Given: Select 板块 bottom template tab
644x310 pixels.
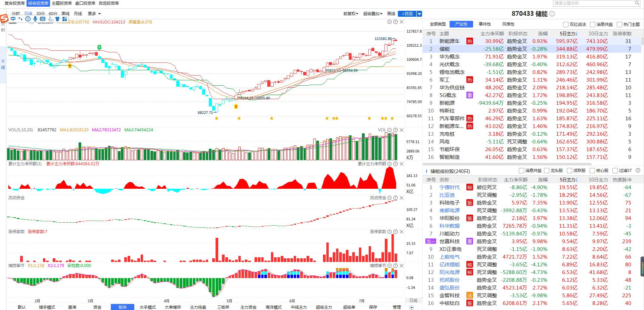Looking at the screenshot, I should (x=123, y=307).
